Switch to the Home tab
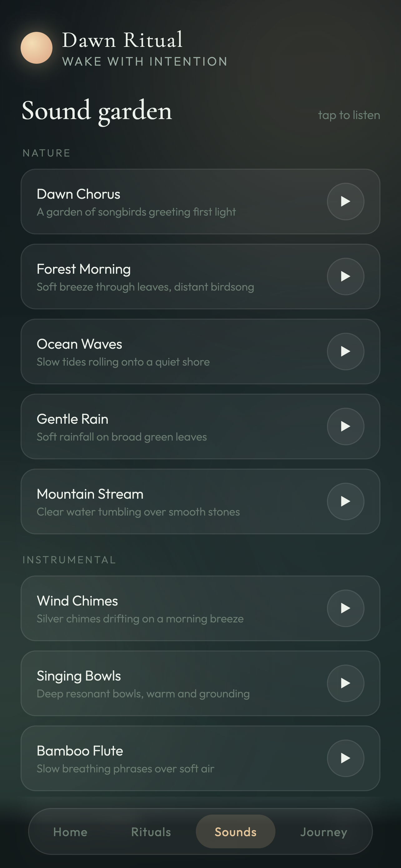This screenshot has height=868, width=401. click(x=70, y=832)
